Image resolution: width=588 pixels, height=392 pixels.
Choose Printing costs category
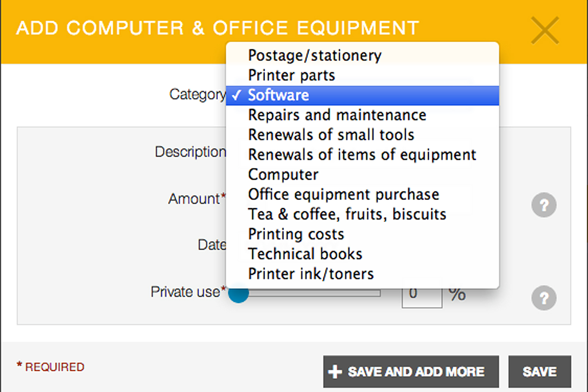click(296, 234)
